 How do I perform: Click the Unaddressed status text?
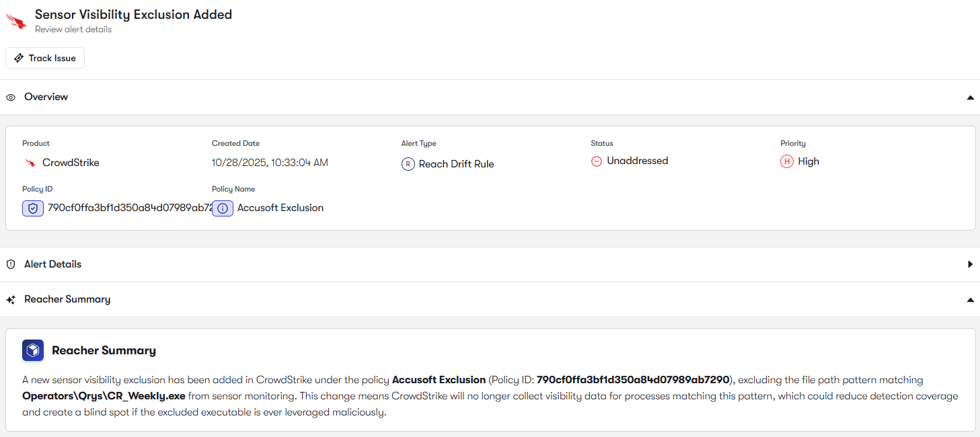[637, 161]
